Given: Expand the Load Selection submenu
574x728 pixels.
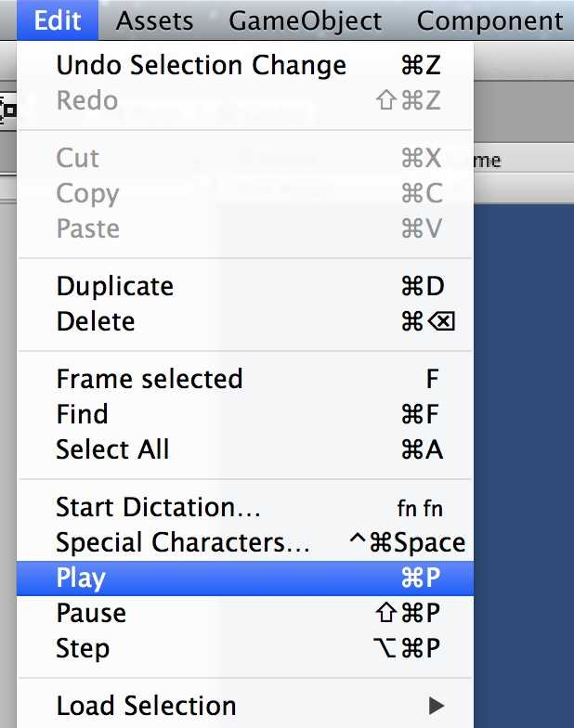Looking at the screenshot, I should (146, 706).
